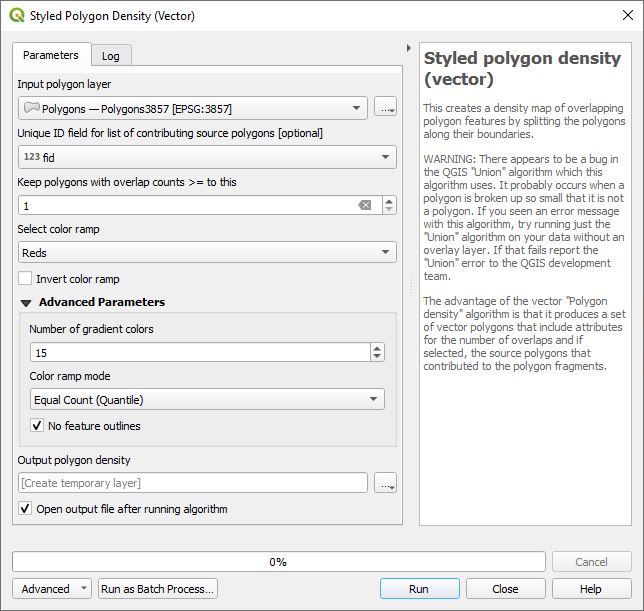Open Help for this algorithm
644x611 pixels.
coord(591,589)
